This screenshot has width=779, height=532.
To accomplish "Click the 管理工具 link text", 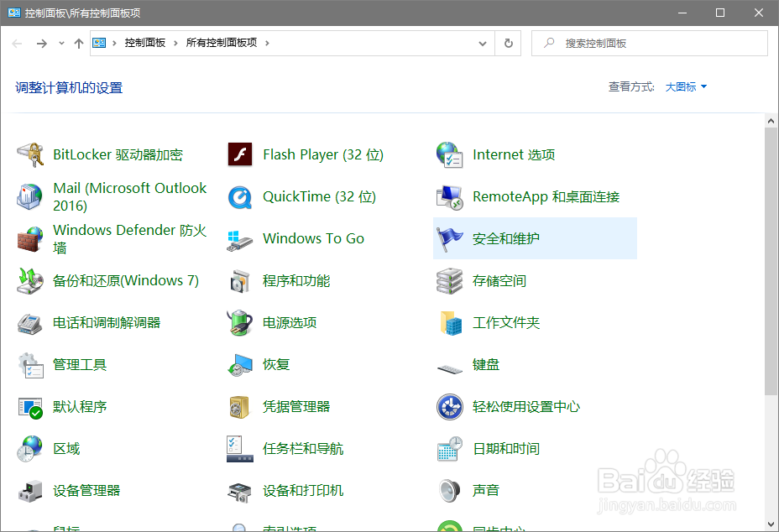I will pyautogui.click(x=80, y=365).
